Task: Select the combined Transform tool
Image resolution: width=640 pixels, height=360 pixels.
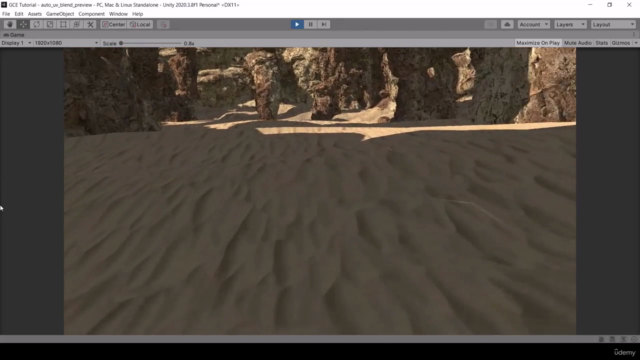Action: point(77,24)
